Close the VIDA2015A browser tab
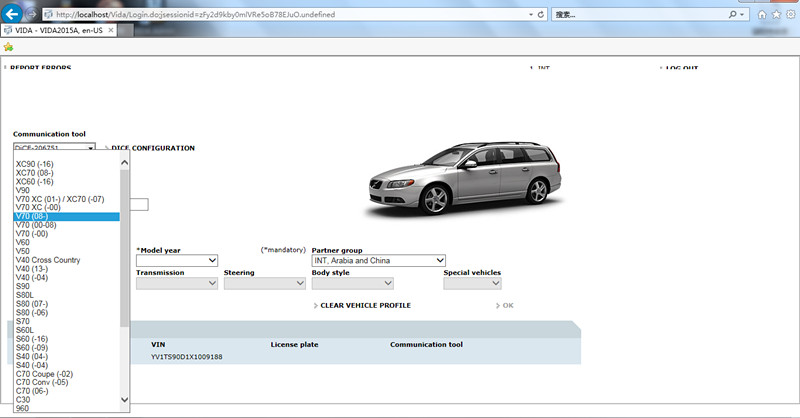This screenshot has width=800, height=418. (111, 30)
